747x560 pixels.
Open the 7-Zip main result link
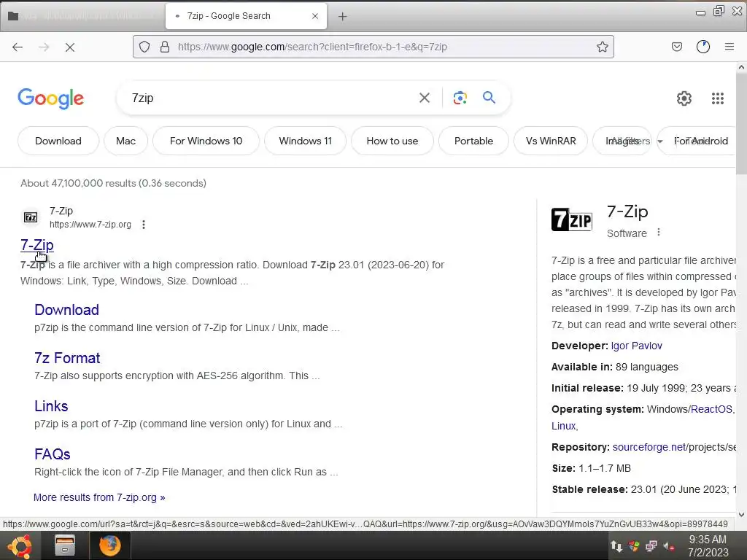37,245
